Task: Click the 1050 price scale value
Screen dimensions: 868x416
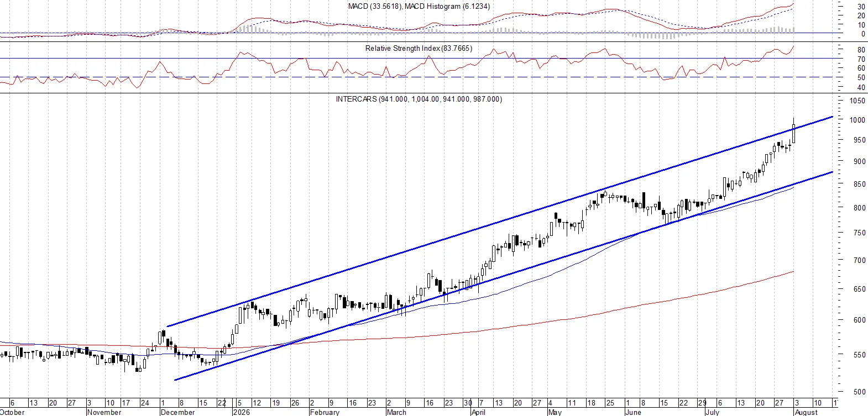Action: pyautogui.click(x=857, y=101)
